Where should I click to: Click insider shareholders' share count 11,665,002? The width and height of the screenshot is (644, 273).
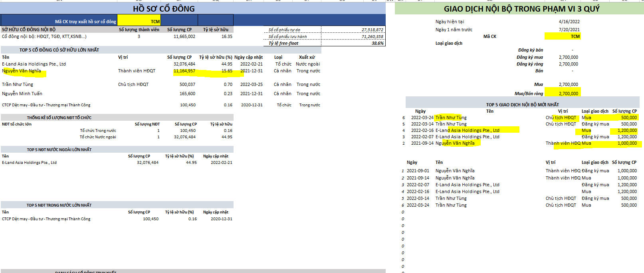tap(184, 36)
